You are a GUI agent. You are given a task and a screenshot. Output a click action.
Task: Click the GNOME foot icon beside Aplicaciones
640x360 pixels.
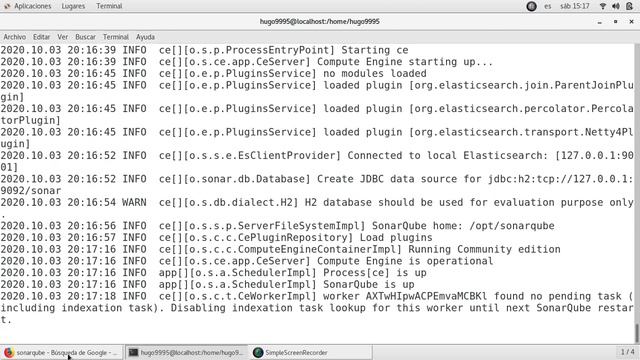coord(7,6)
